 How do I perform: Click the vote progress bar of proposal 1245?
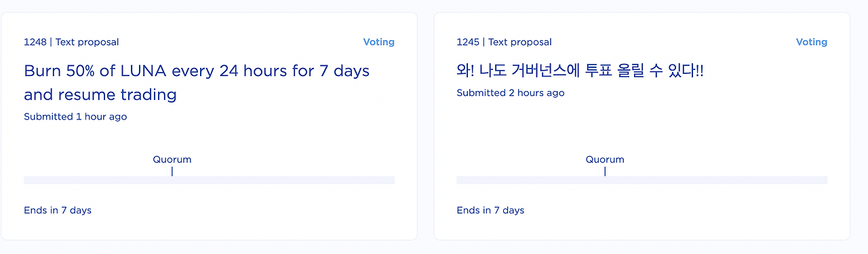[642, 180]
